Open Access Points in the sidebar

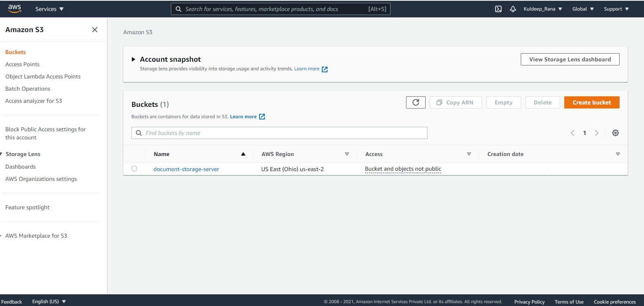[x=22, y=64]
